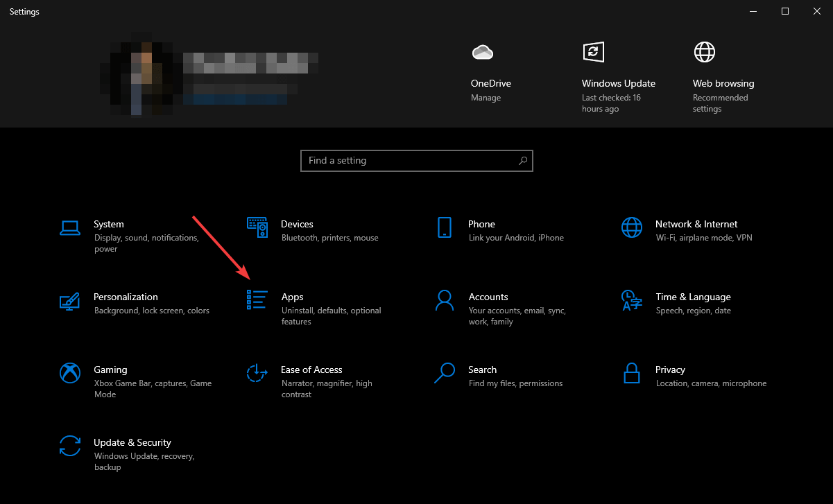Click the magnifier in the search box
This screenshot has width=833, height=504.
tap(523, 161)
